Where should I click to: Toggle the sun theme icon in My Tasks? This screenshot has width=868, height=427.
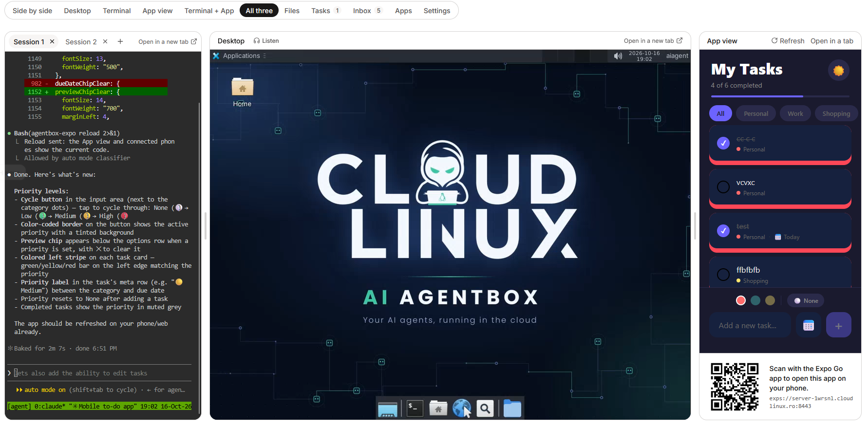(838, 71)
